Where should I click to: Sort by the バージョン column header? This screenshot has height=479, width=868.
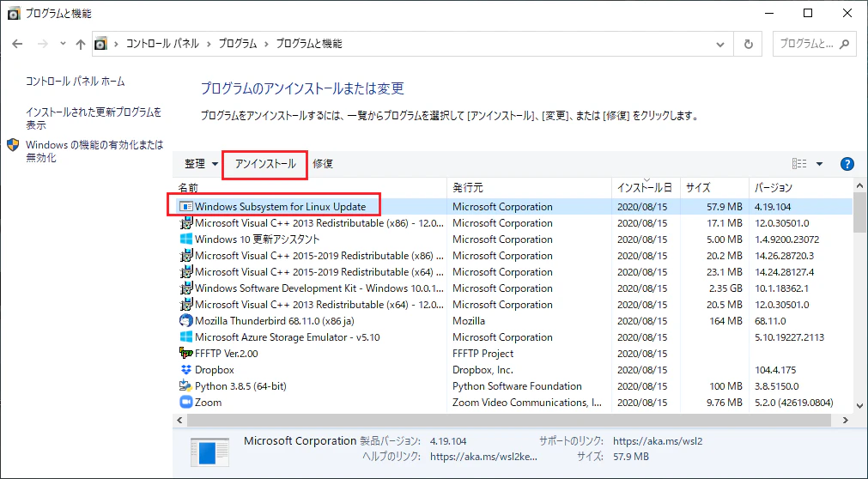pos(802,188)
